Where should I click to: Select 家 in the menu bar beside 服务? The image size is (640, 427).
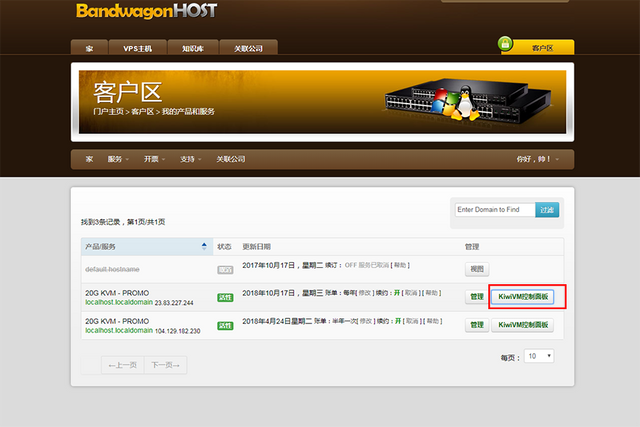point(89,159)
